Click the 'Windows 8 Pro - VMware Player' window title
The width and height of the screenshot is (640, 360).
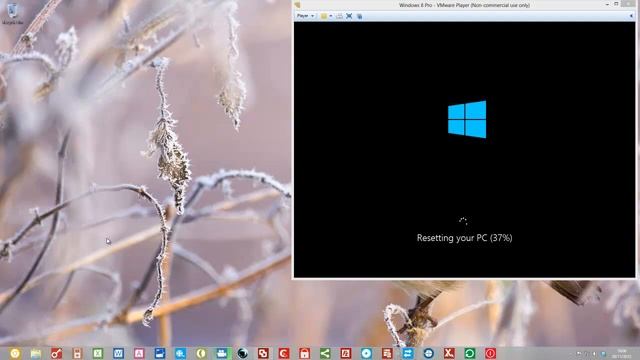click(x=464, y=5)
